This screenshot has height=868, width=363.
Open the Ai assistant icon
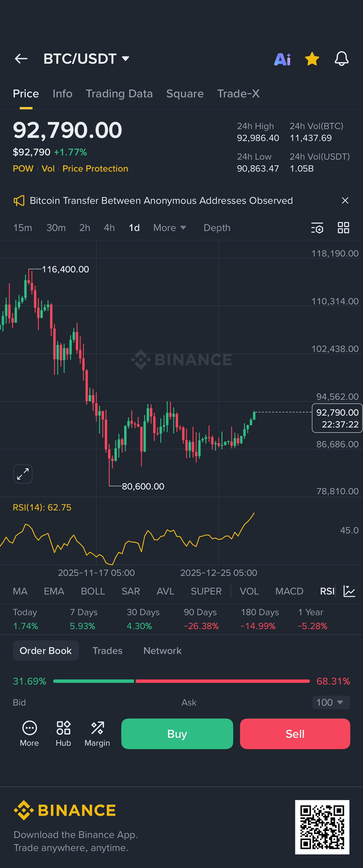(282, 59)
